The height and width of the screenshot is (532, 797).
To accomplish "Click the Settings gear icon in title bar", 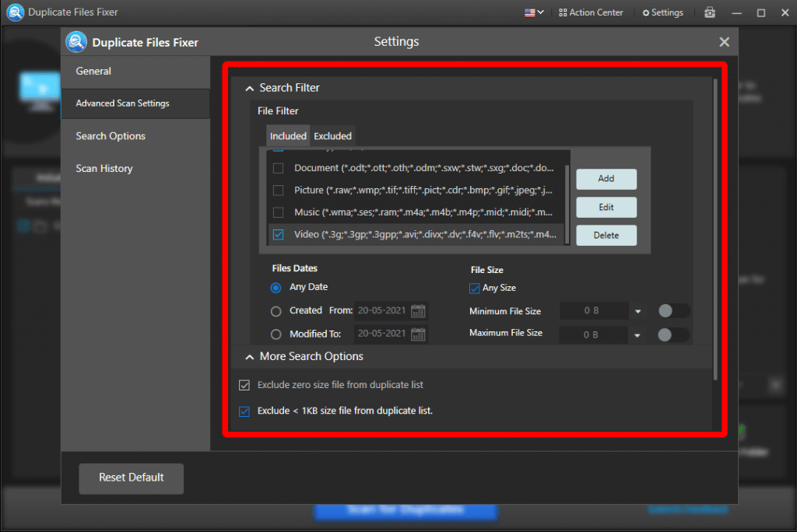I will [662, 12].
